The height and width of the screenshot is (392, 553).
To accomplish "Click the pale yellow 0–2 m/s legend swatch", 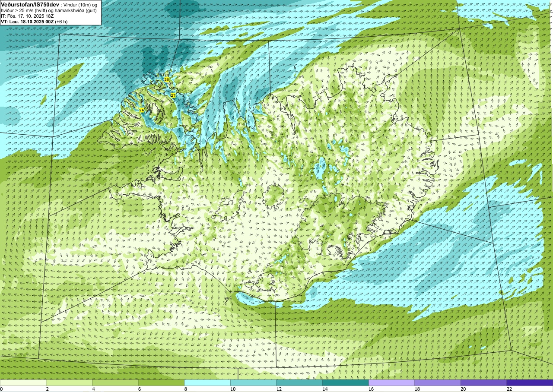I will click(23, 383).
